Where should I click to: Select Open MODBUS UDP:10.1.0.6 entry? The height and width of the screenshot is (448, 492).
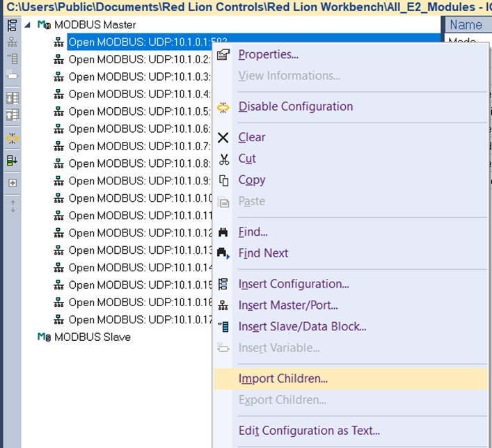(x=140, y=129)
